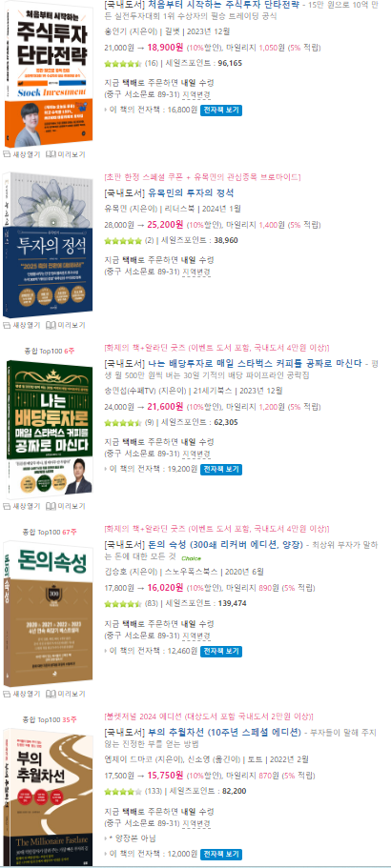Click new-window icon under 주식투자 단타전략 cover

(8, 154)
